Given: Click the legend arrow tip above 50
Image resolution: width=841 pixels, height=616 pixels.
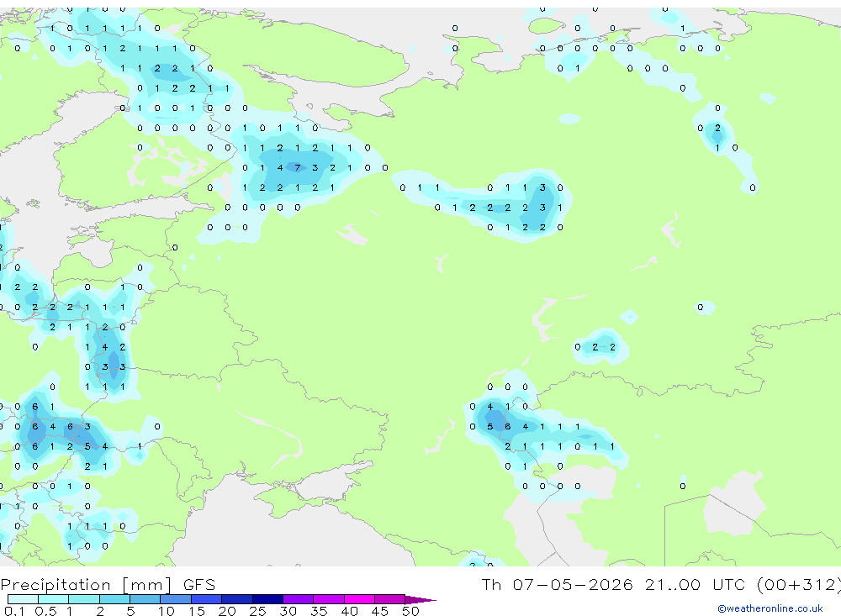Looking at the screenshot, I should click(420, 600).
